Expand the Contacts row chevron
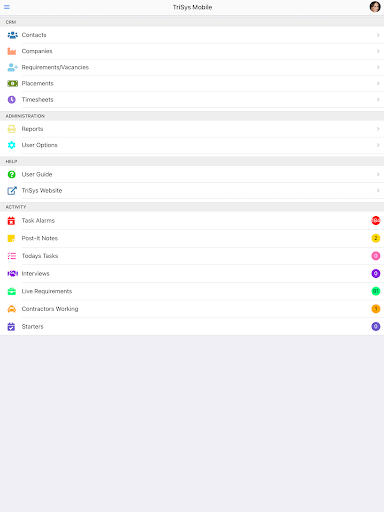Image resolution: width=384 pixels, height=512 pixels. tap(378, 35)
